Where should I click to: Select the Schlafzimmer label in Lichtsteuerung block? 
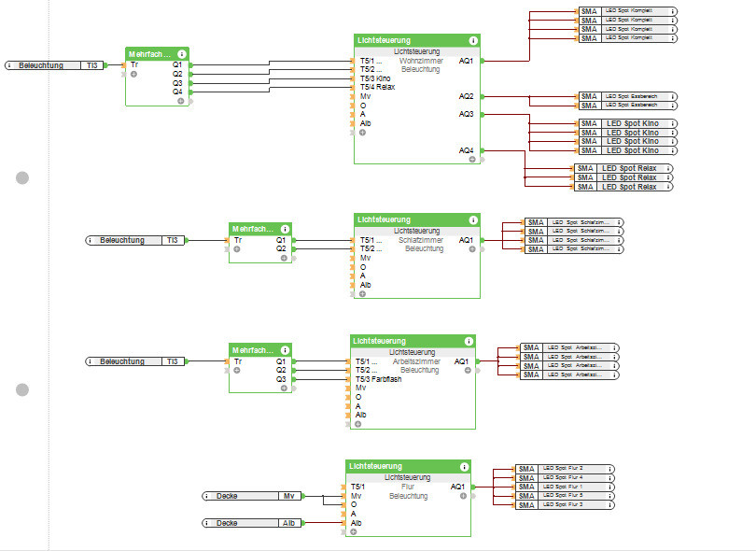(421, 240)
